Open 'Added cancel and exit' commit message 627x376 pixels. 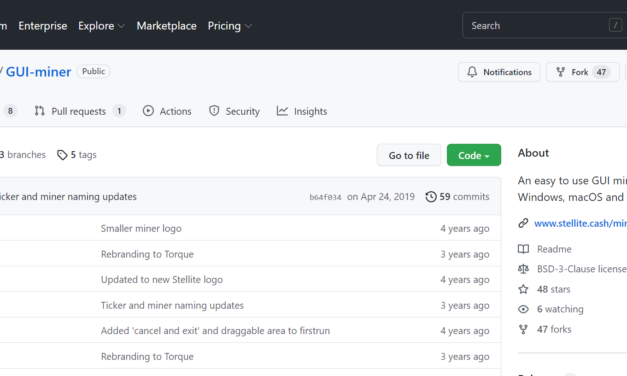click(x=216, y=331)
